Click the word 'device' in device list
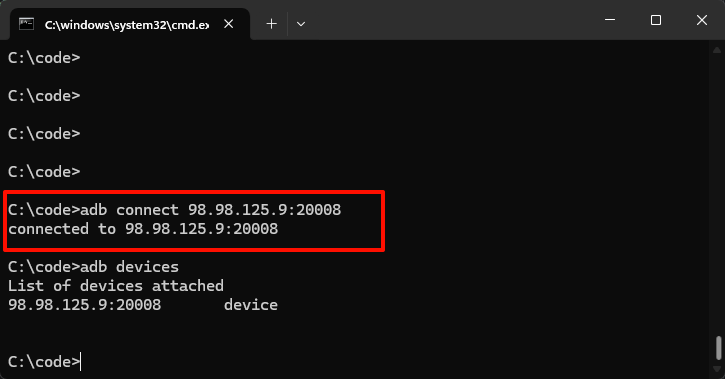725x379 pixels. point(251,305)
